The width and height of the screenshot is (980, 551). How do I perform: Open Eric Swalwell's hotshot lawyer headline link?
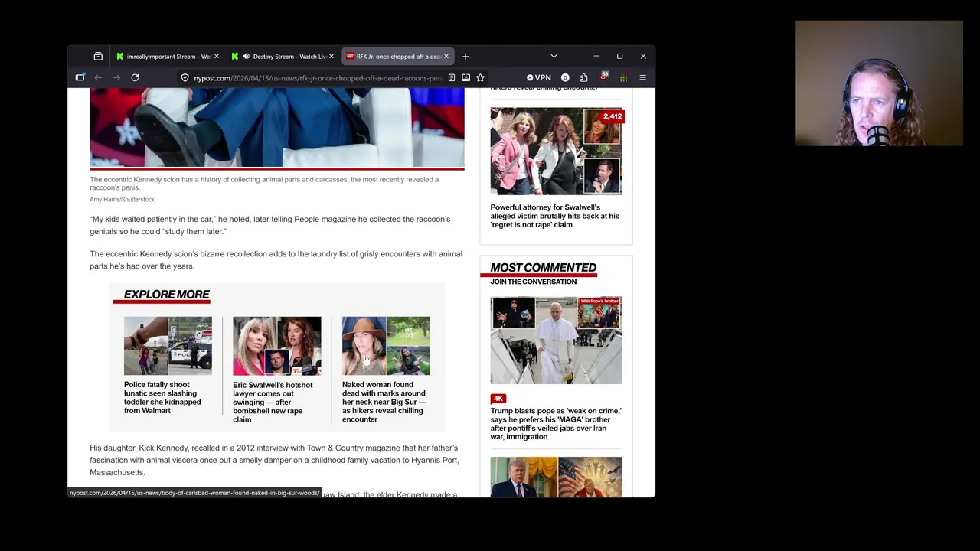tap(273, 403)
